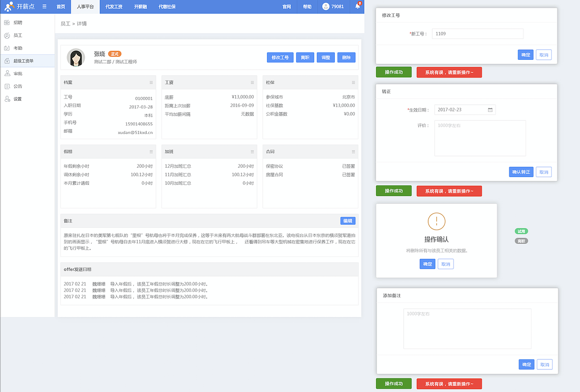This screenshot has width=580, height=392.
Task: Click the 入职日期 value 2017-03-28
Action: 141,107
